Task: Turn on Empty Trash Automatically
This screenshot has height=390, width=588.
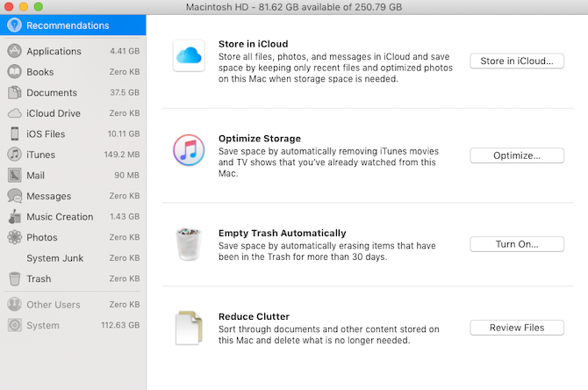Action: pos(516,244)
